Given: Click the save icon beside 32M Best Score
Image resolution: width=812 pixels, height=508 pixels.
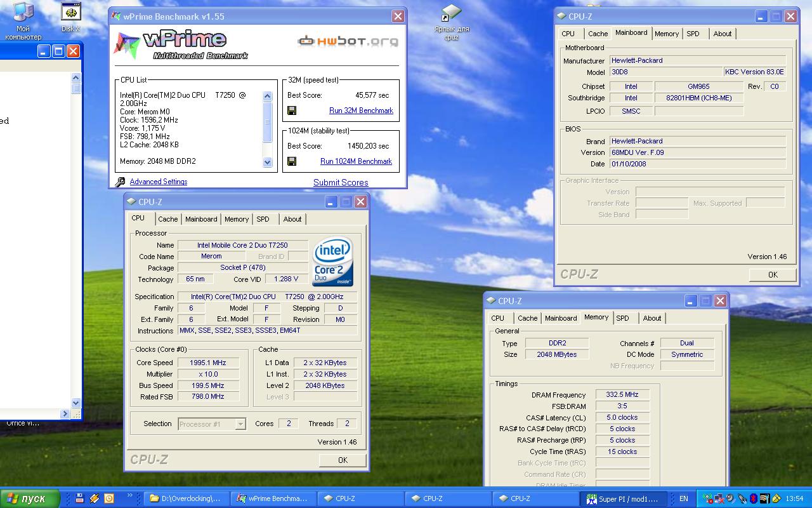Looking at the screenshot, I should pos(292,110).
